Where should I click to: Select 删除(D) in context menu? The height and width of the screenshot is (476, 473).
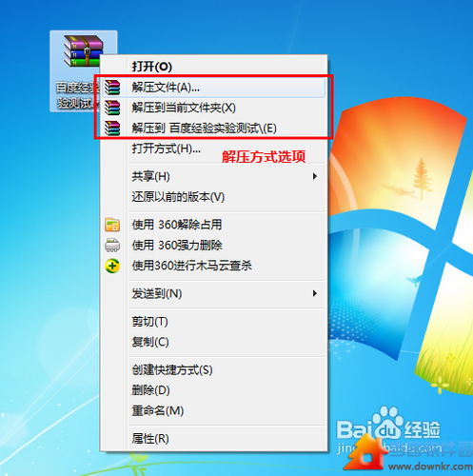[x=214, y=390]
